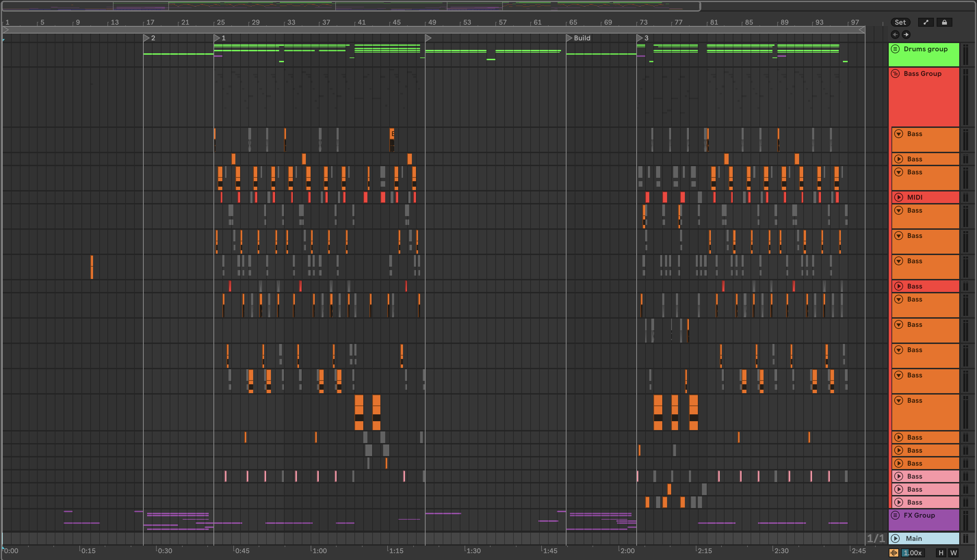
Task: Click the Drums group volume meter
Action: 965,55
